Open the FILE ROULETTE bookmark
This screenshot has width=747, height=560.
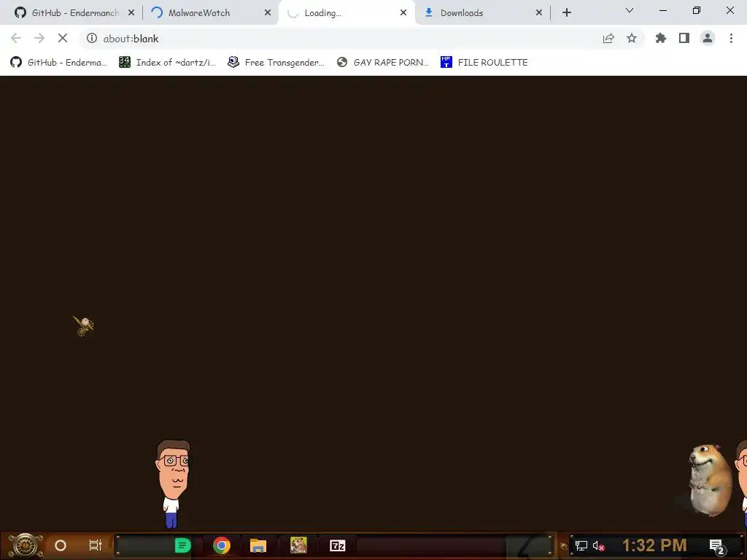pyautogui.click(x=484, y=63)
